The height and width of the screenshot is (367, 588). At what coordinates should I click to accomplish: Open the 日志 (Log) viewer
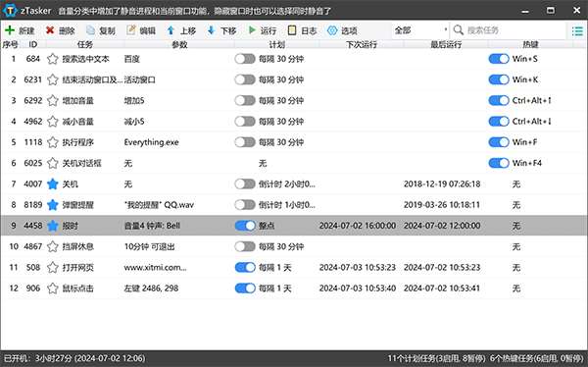pyautogui.click(x=302, y=30)
